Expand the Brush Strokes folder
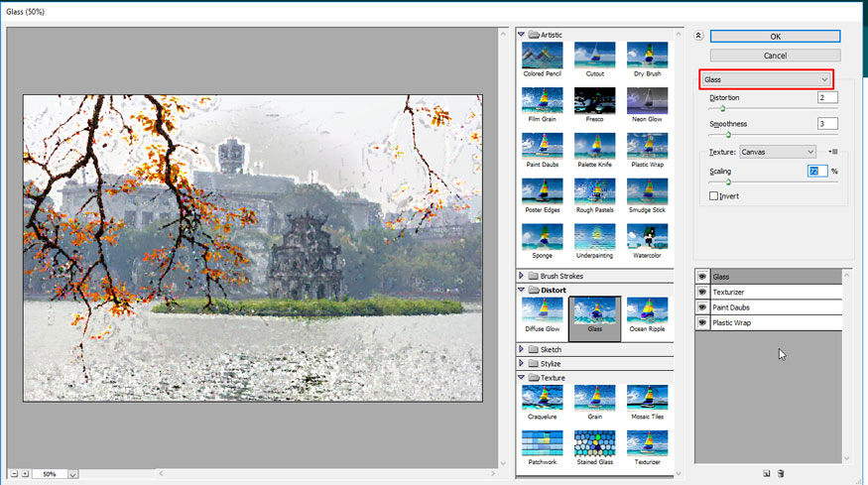Screen dimensions: 868x485 click(521, 275)
